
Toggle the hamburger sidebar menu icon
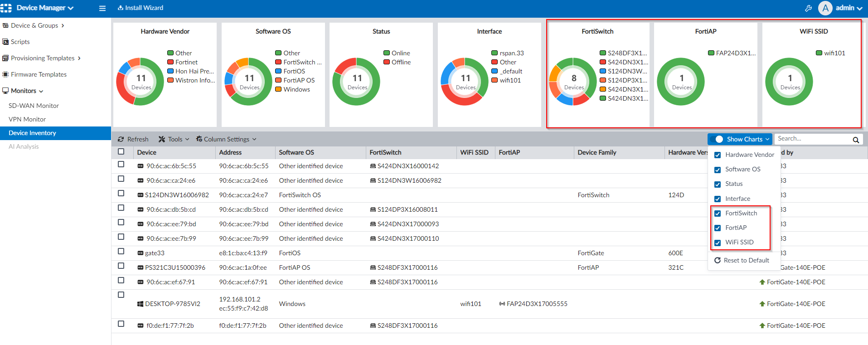pos(102,8)
